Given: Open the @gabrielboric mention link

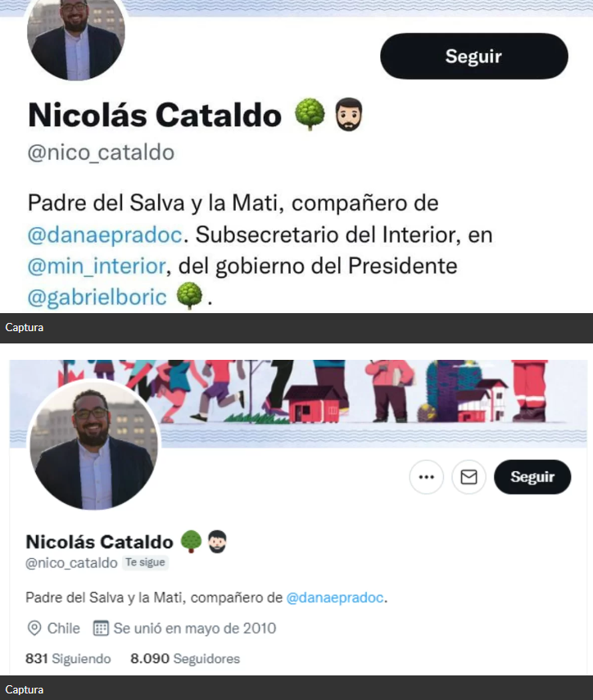Looking at the screenshot, I should tap(97, 298).
